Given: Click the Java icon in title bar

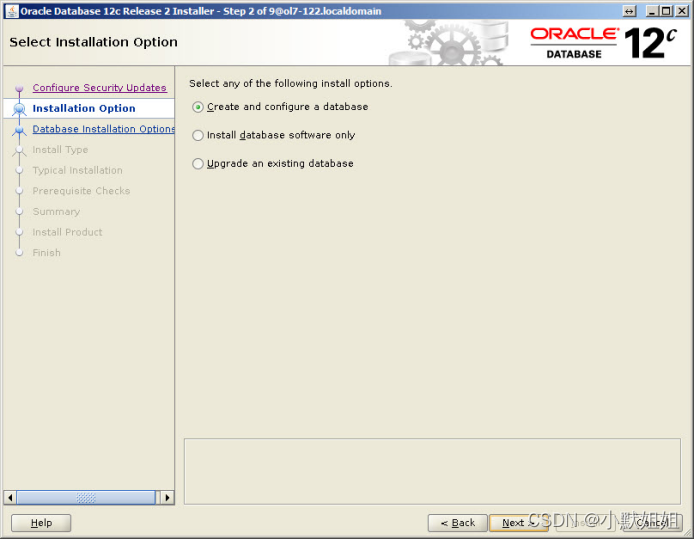Looking at the screenshot, I should [x=12, y=11].
